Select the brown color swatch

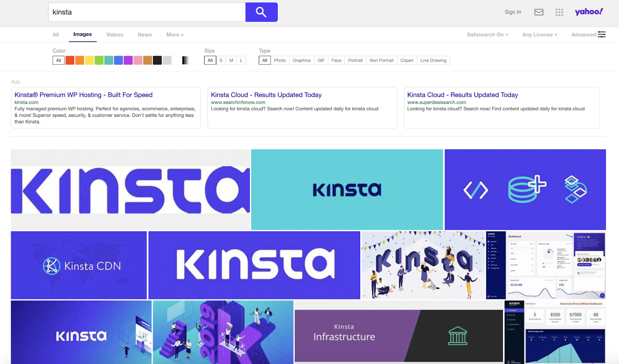[147, 60]
